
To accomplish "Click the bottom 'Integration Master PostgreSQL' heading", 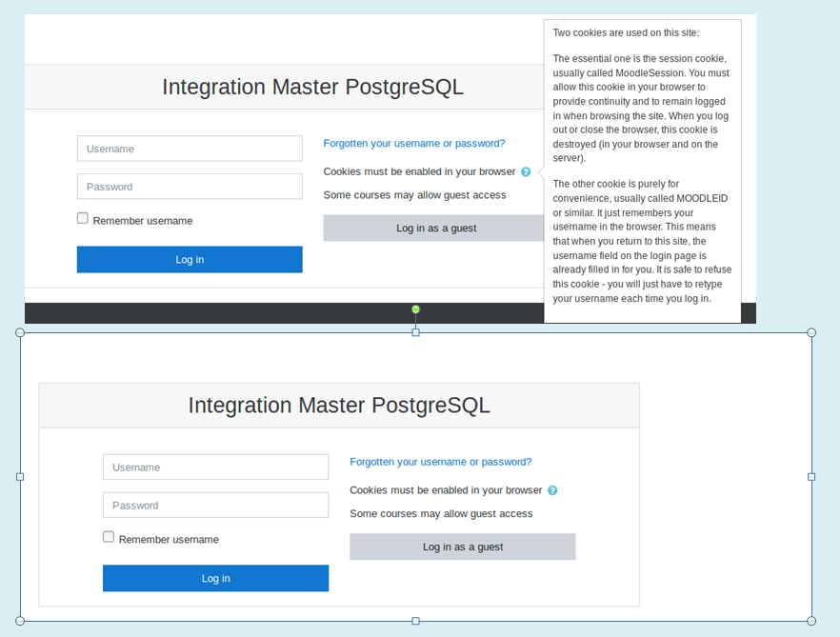I will (339, 405).
